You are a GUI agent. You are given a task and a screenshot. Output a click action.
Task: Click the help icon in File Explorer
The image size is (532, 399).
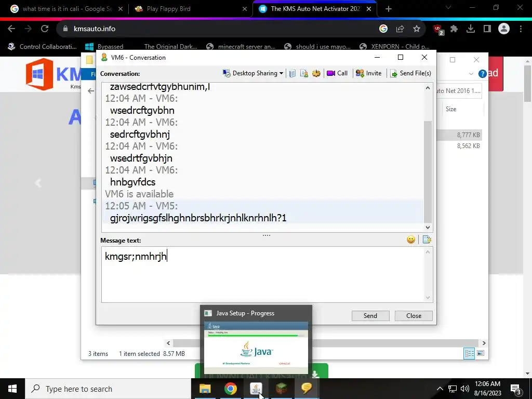coord(482,74)
